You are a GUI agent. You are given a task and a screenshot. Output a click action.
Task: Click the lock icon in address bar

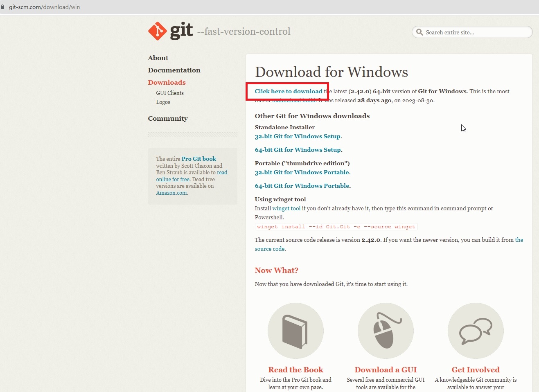point(2,7)
